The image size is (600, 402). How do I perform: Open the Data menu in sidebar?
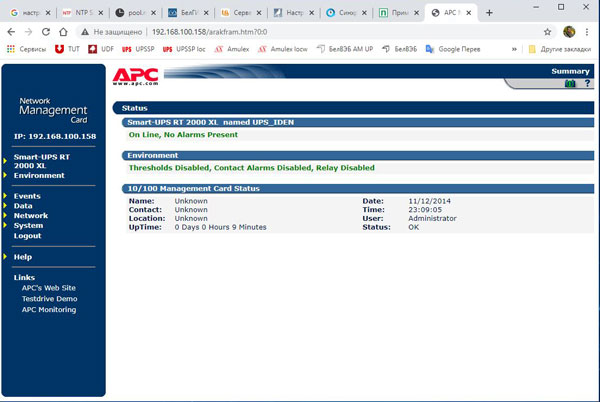[23, 205]
